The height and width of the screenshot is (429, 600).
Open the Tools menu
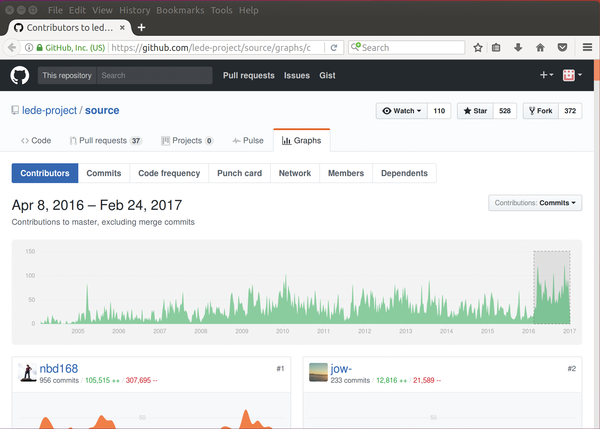pyautogui.click(x=222, y=10)
